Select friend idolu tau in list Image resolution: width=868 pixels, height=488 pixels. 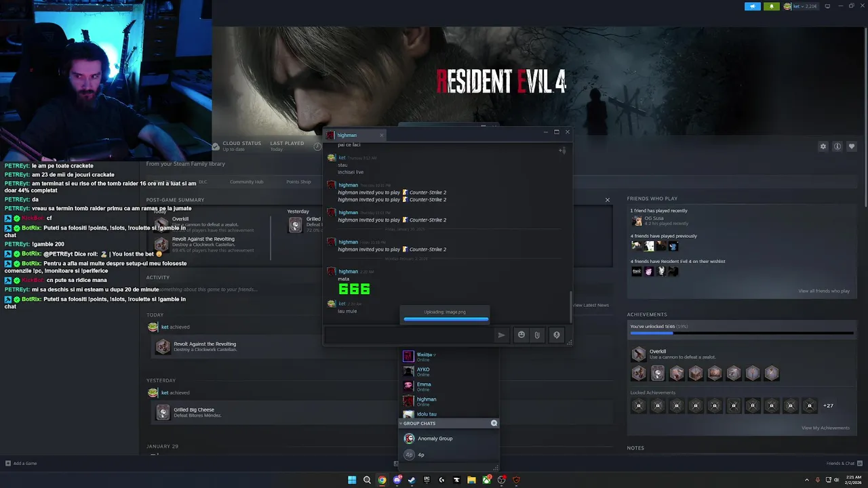[x=448, y=414]
